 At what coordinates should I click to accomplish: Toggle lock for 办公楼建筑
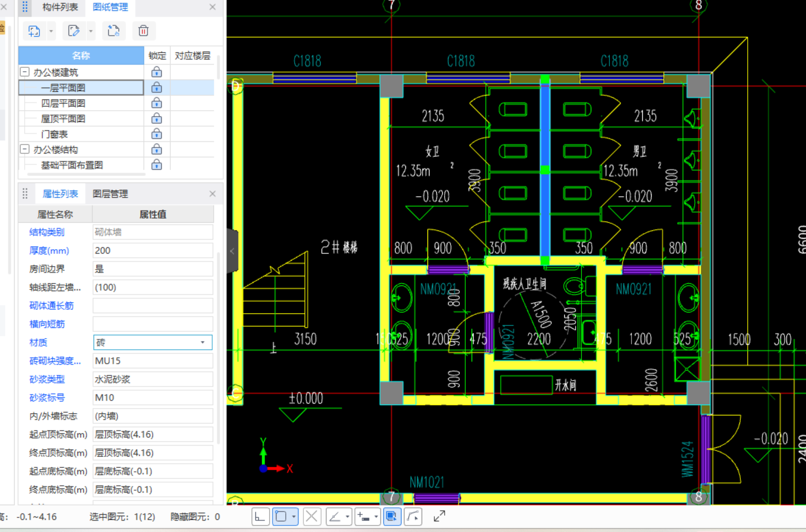pyautogui.click(x=156, y=72)
